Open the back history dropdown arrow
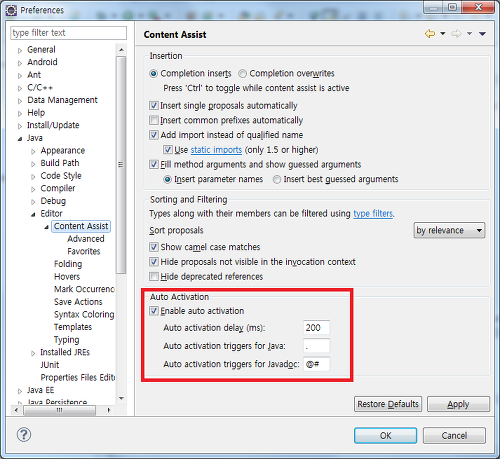Image resolution: width=500 pixels, height=459 pixels. pos(443,34)
